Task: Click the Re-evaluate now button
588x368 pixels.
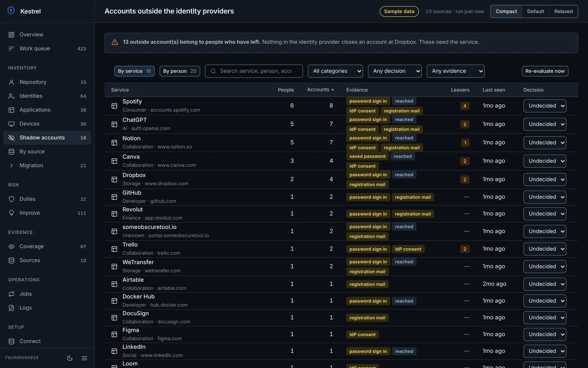Action: point(545,71)
